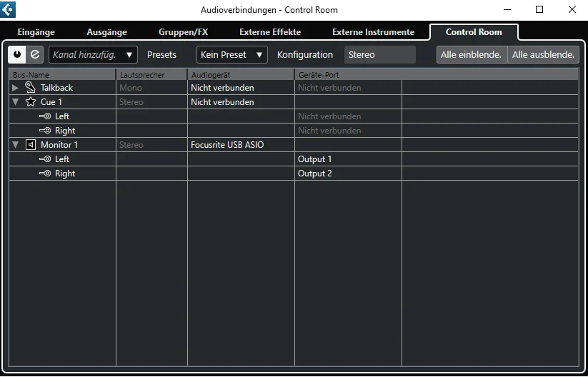
Task: Click the Monitor 1 Left channel plug icon
Action: coord(45,159)
